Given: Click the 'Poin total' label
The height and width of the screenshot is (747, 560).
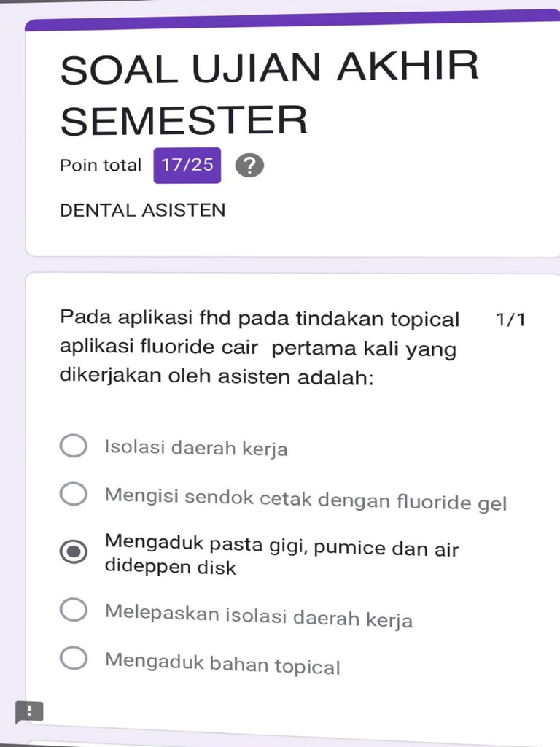Looking at the screenshot, I should click(101, 166).
